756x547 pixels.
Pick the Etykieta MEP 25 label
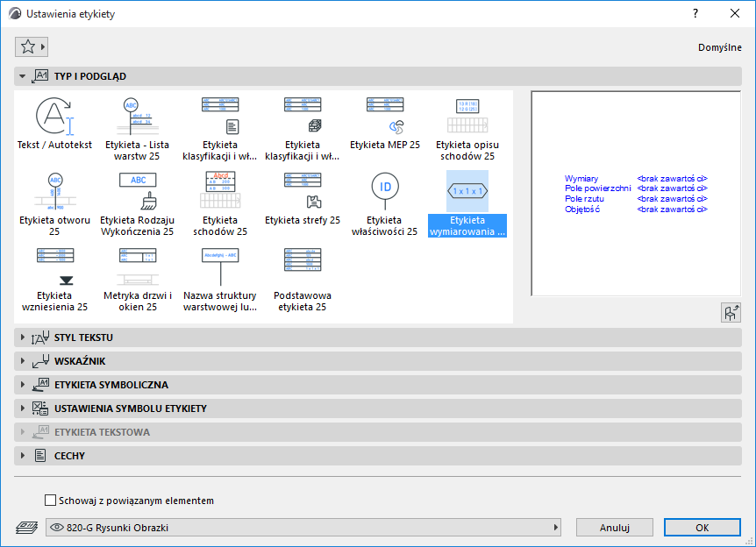[x=385, y=123]
